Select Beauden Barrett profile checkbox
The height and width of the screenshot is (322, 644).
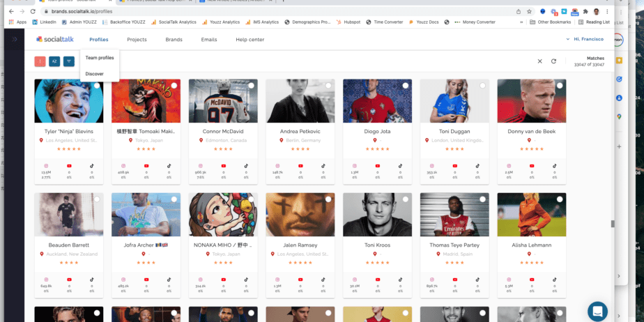click(96, 199)
